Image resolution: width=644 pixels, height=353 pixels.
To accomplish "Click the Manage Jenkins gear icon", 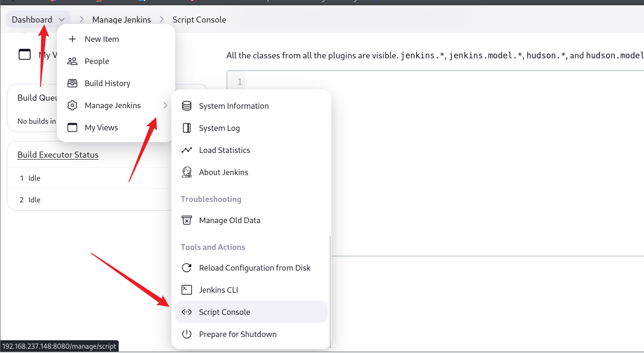I will [72, 105].
